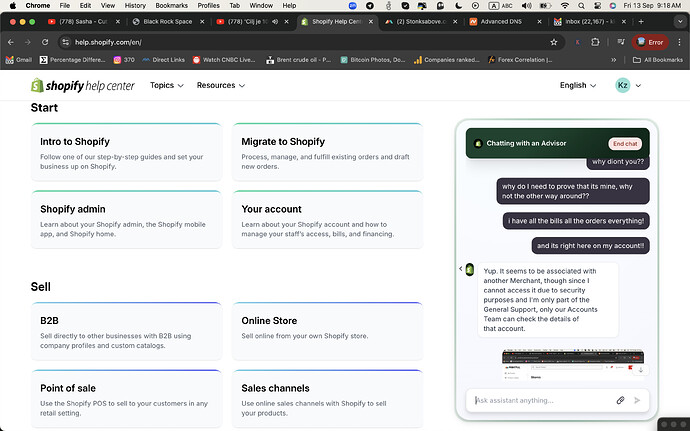Open the Migrate to Shopify card
Image resolution: width=690 pixels, height=431 pixels.
tap(327, 152)
